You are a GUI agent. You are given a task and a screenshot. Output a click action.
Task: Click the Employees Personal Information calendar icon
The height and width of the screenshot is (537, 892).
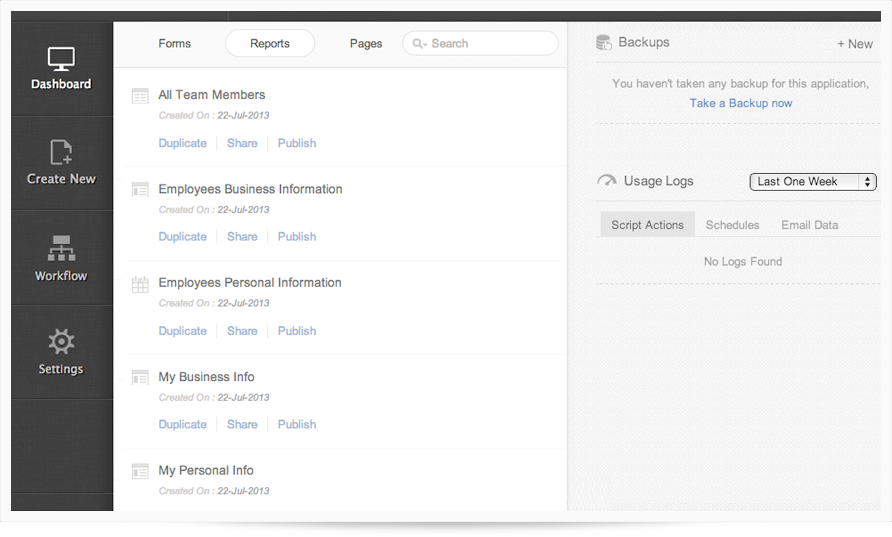(140, 284)
